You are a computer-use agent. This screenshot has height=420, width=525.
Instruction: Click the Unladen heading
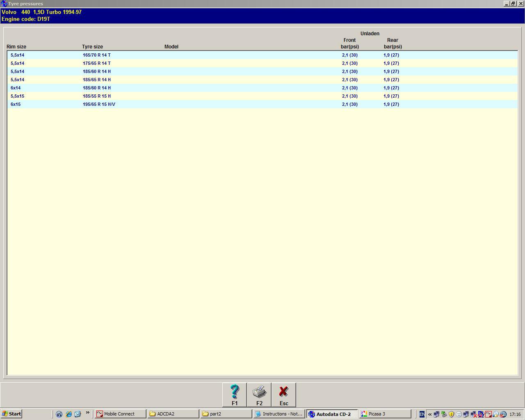tap(370, 34)
